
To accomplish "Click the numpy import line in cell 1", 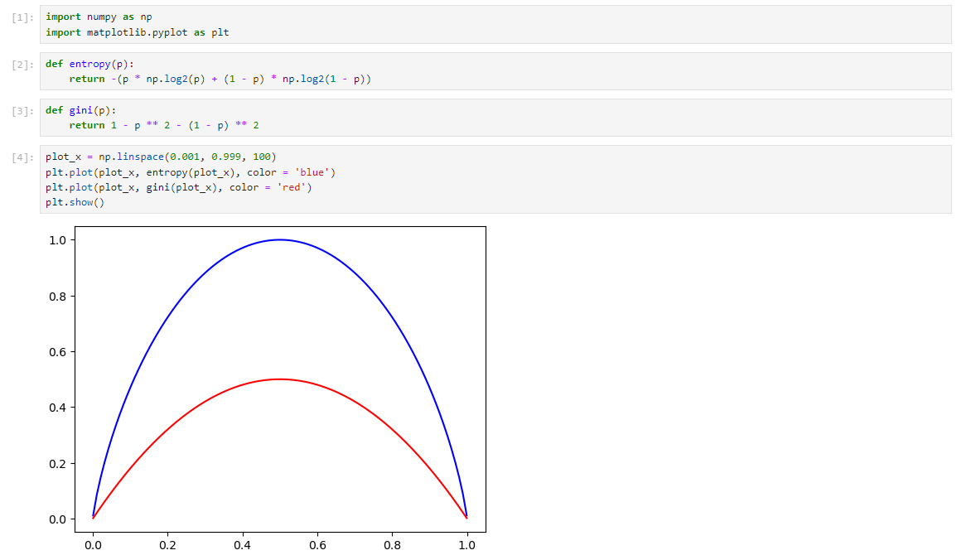I will pyautogui.click(x=99, y=17).
